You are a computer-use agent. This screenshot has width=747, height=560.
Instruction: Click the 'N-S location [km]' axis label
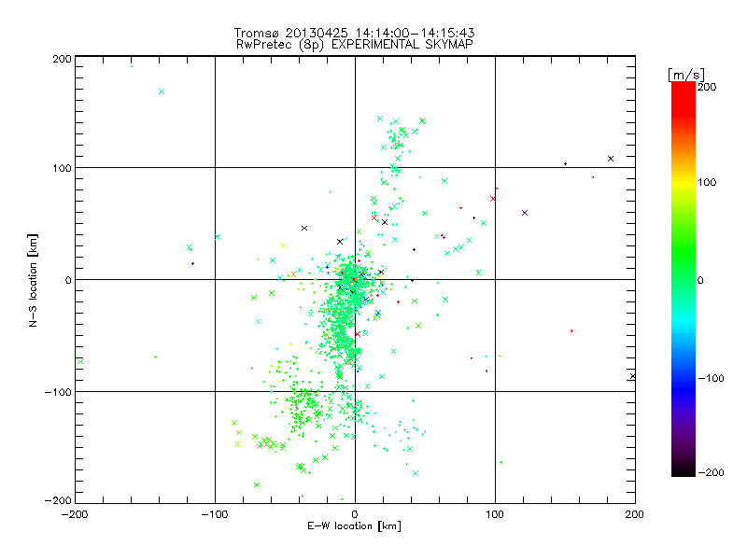pyautogui.click(x=33, y=280)
